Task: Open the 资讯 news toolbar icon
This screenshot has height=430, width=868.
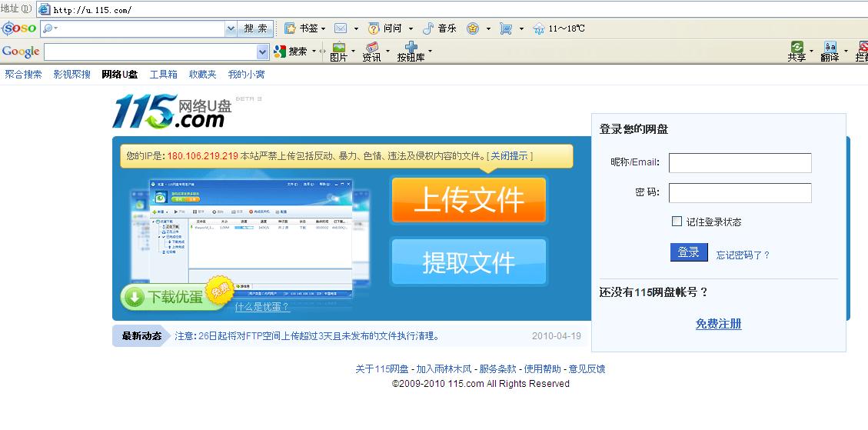Action: [x=372, y=48]
